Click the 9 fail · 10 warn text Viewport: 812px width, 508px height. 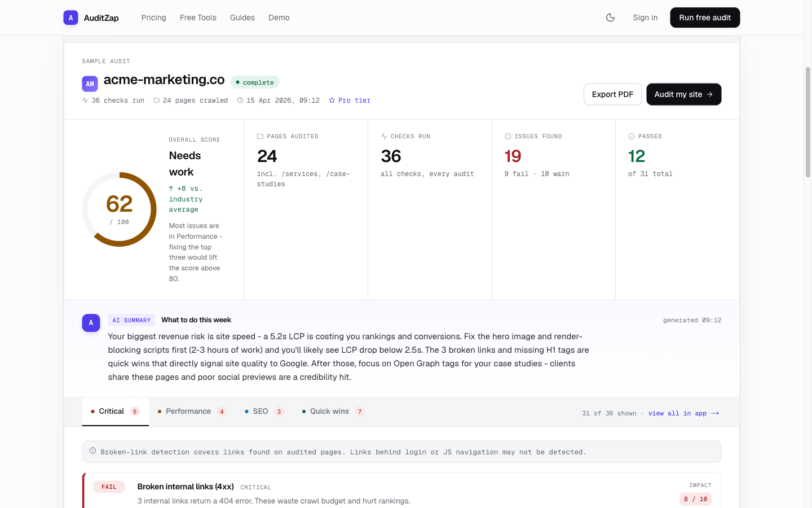pos(536,174)
